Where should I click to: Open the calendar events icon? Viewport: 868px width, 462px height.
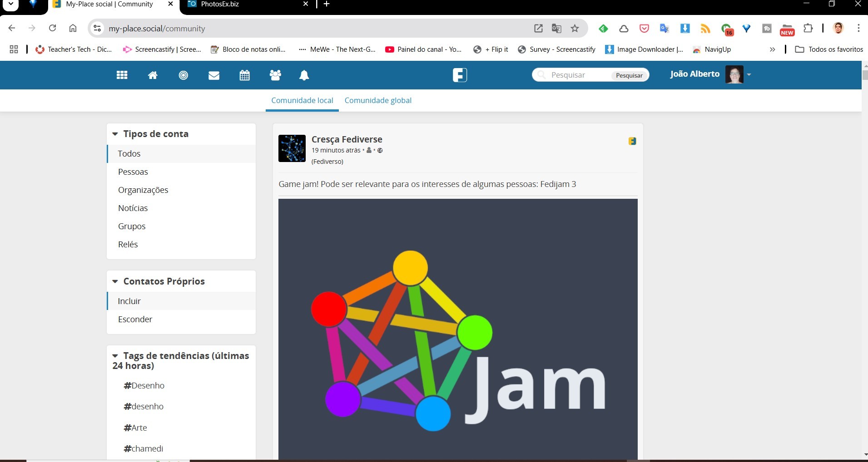(244, 75)
